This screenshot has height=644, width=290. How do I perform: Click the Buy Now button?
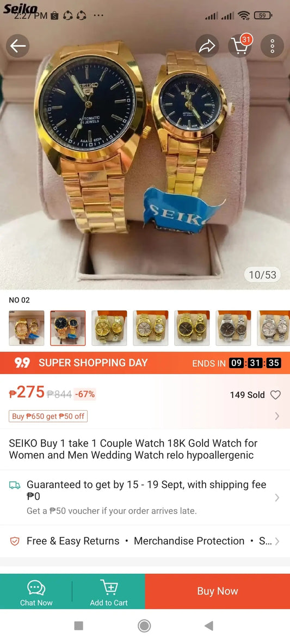click(217, 591)
